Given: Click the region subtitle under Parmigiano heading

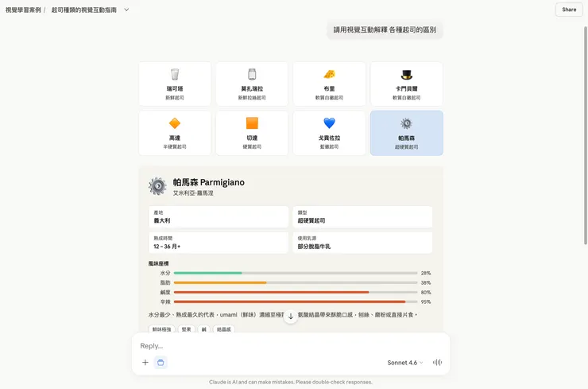Looking at the screenshot, I should [x=193, y=193].
